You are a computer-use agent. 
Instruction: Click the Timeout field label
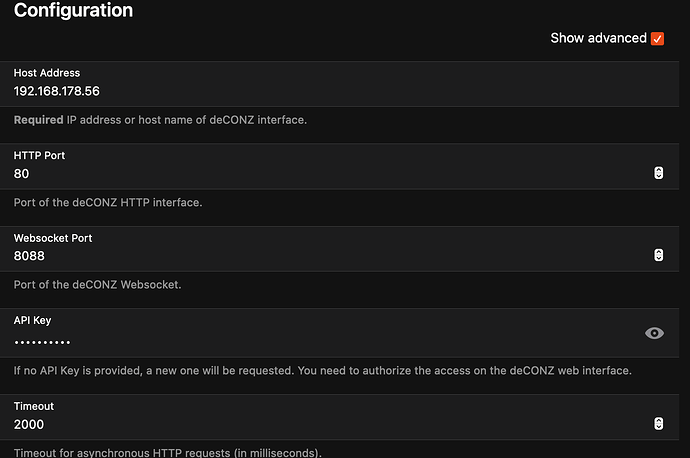(34, 407)
